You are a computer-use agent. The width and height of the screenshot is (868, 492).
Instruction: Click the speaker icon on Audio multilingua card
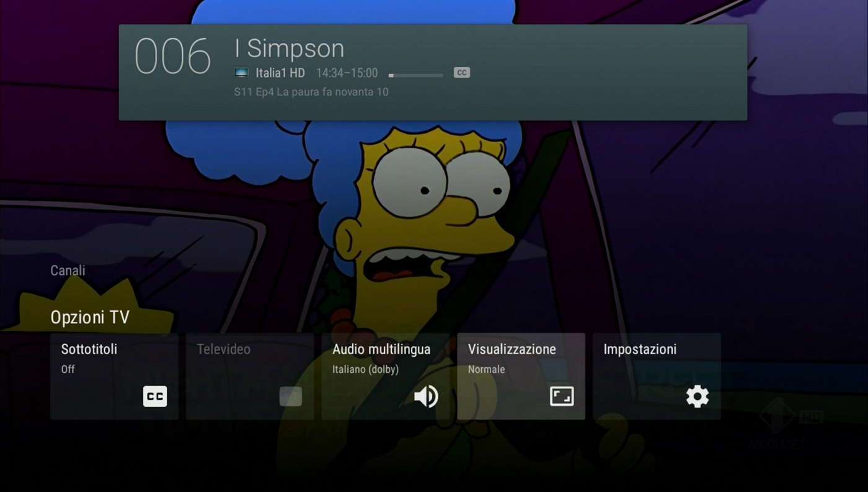point(427,396)
